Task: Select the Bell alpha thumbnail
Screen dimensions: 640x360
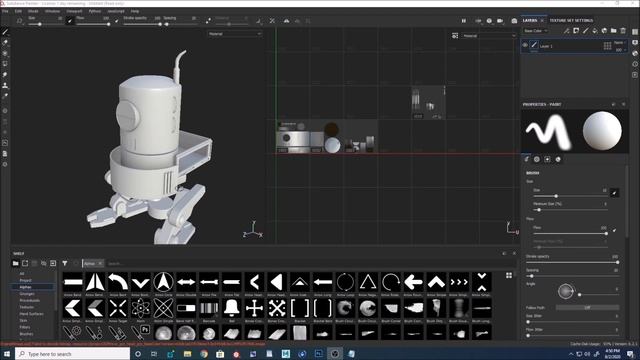Action: click(231, 308)
